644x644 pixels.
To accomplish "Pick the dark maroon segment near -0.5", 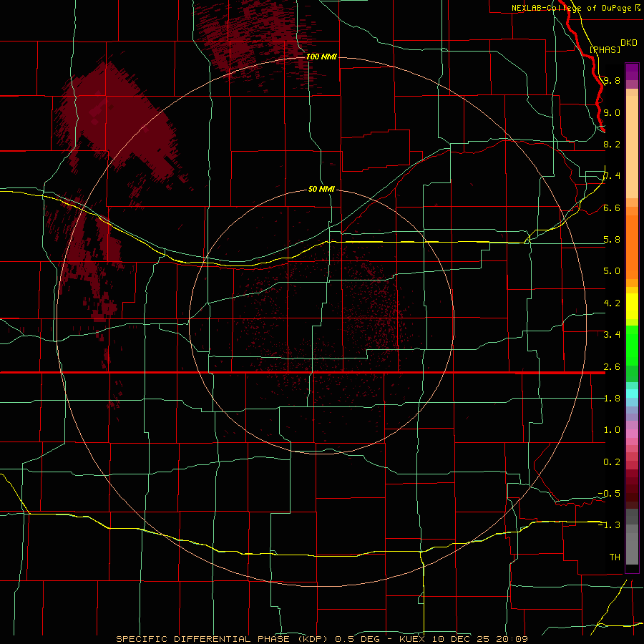I will tap(632, 493).
